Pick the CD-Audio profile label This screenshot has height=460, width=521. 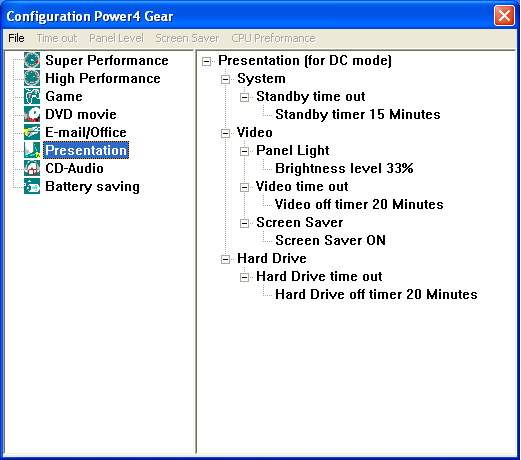tap(74, 168)
